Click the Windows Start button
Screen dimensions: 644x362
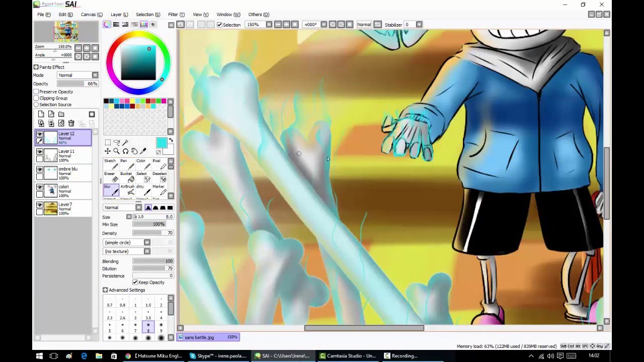click(x=39, y=355)
